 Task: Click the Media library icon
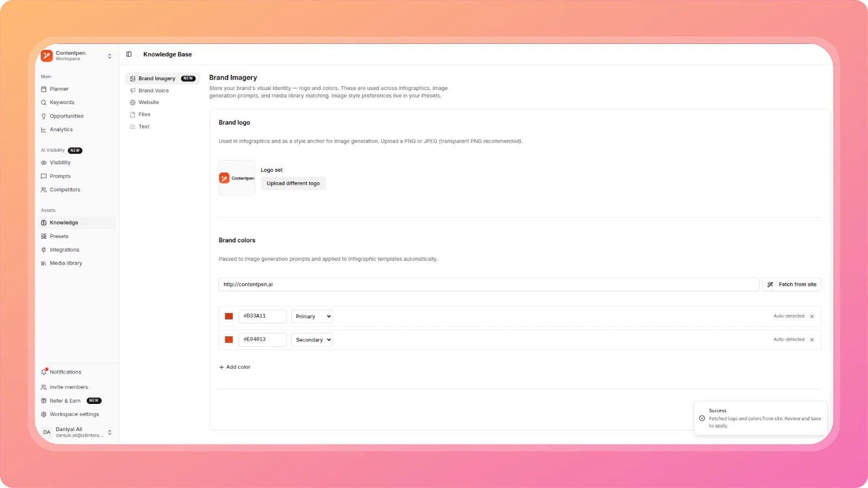44,264
